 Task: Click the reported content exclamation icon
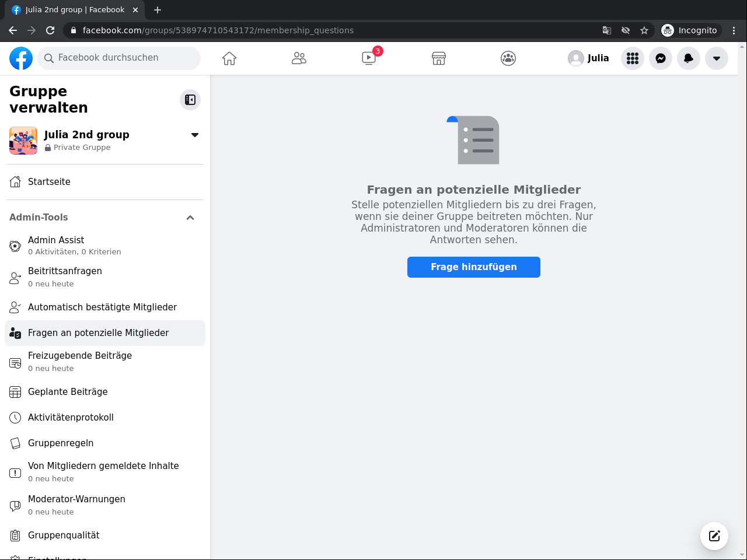15,473
